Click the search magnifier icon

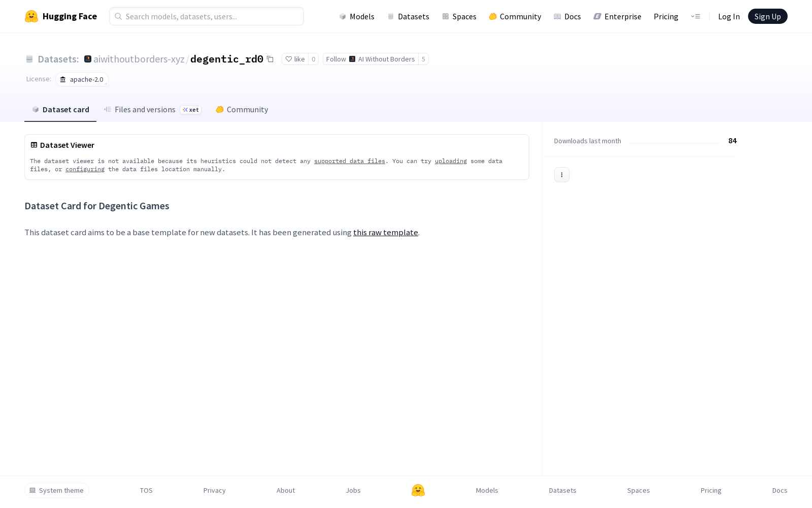point(118,16)
